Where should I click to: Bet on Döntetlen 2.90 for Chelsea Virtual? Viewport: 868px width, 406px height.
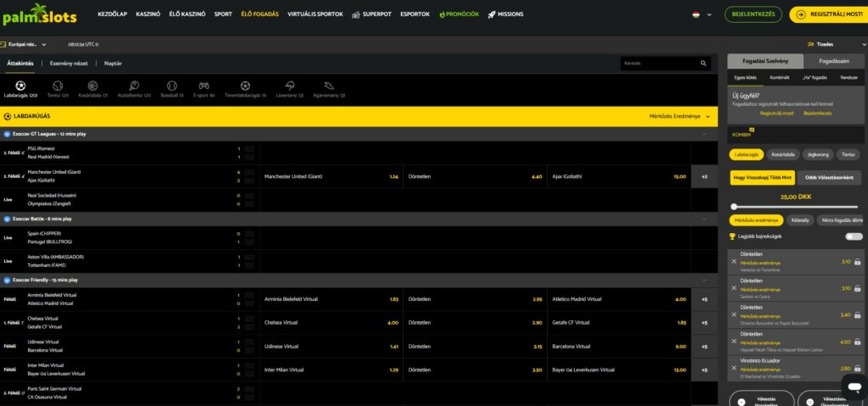(x=475, y=322)
